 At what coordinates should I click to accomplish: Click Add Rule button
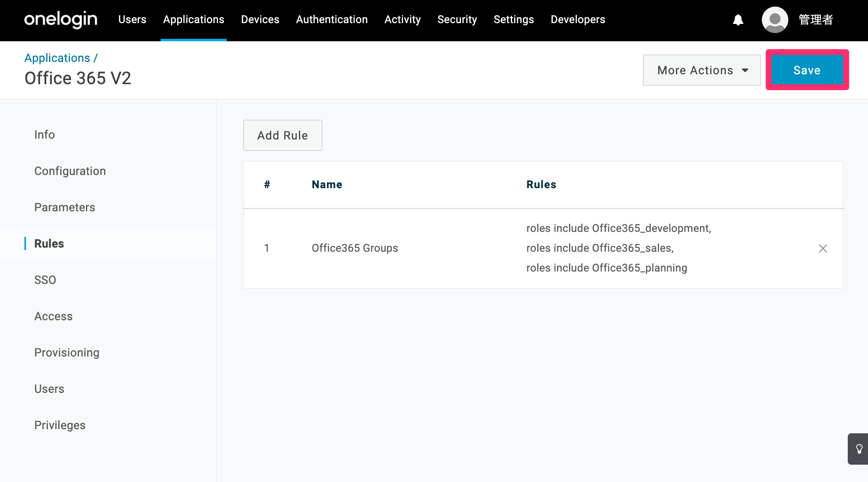(x=282, y=135)
